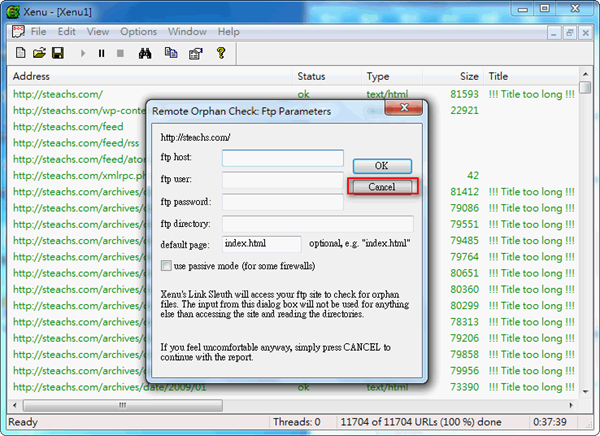
Task: Click the ftp directory input field
Action: (318, 224)
